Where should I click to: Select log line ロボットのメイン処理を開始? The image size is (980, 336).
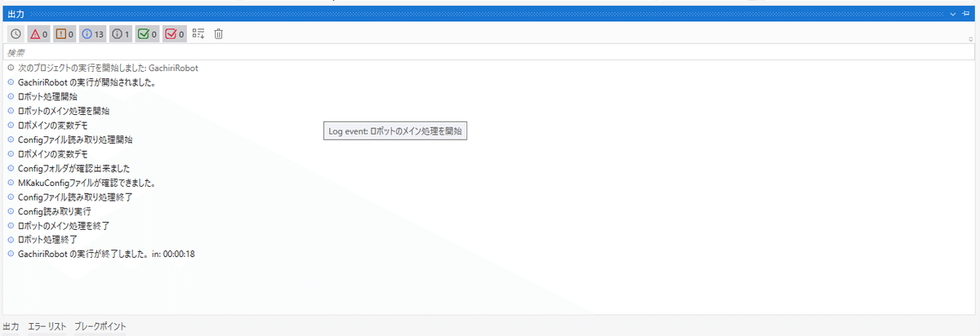point(63,111)
